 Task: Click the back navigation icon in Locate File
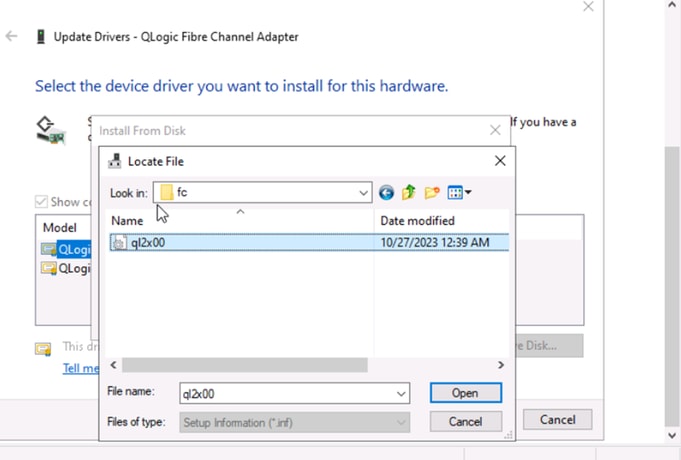386,192
